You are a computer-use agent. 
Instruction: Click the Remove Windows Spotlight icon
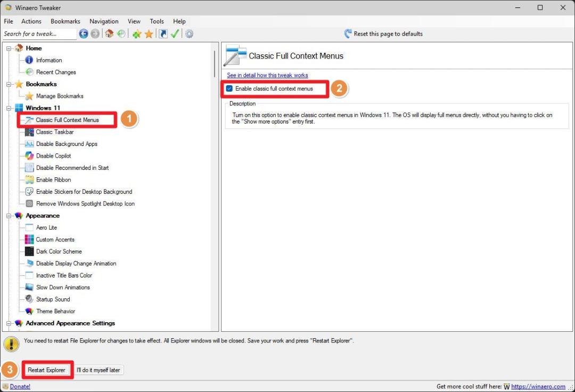tap(29, 203)
